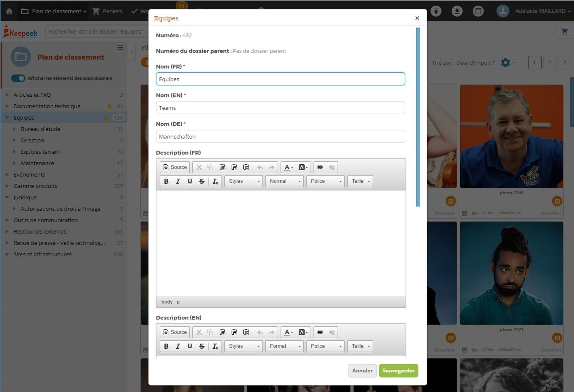The image size is (574, 392).
Task: Click Copy icon in Description (FR) toolbar
Action: tap(210, 167)
